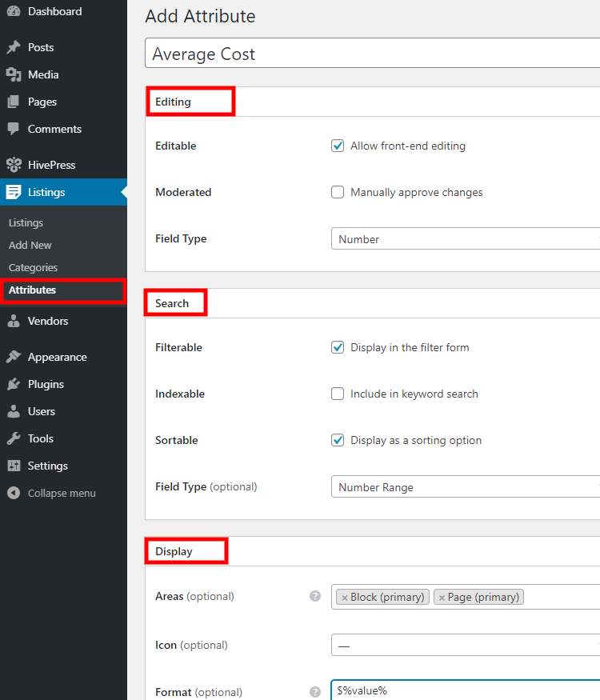The width and height of the screenshot is (600, 700).
Task: Click the help icon beside Areas
Action: coord(315,597)
